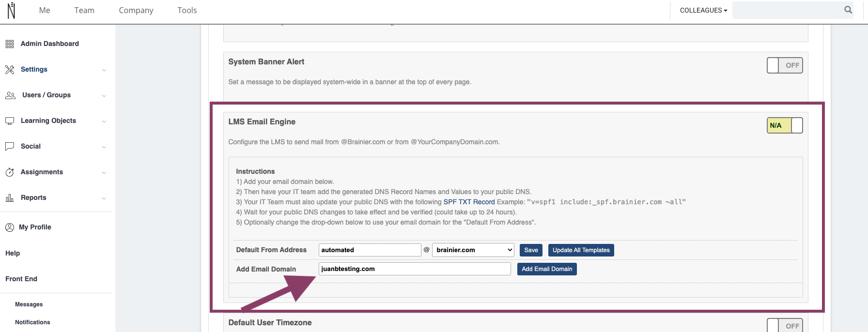Expand the Assignments chevron

pos(104,173)
